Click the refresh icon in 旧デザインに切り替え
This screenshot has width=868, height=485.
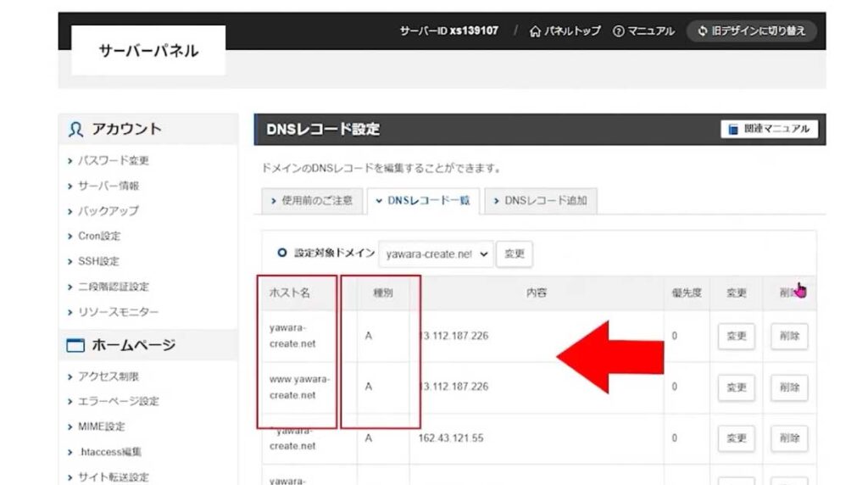tap(703, 31)
